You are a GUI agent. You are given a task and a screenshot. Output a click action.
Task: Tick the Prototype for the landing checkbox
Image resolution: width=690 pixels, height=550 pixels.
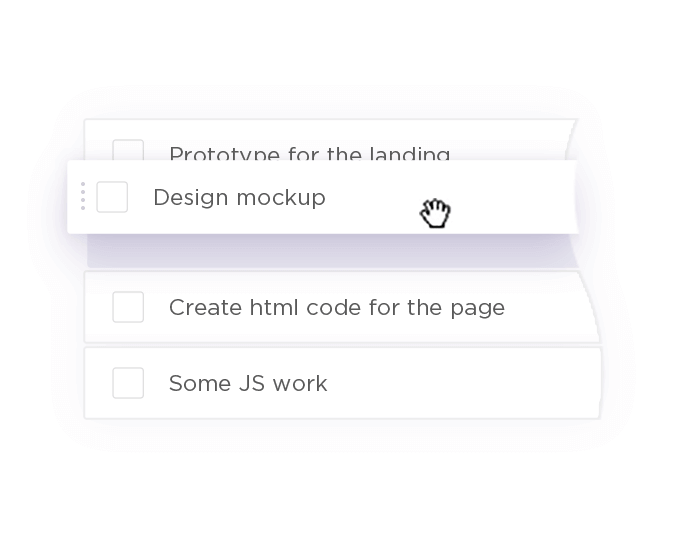pos(128,150)
